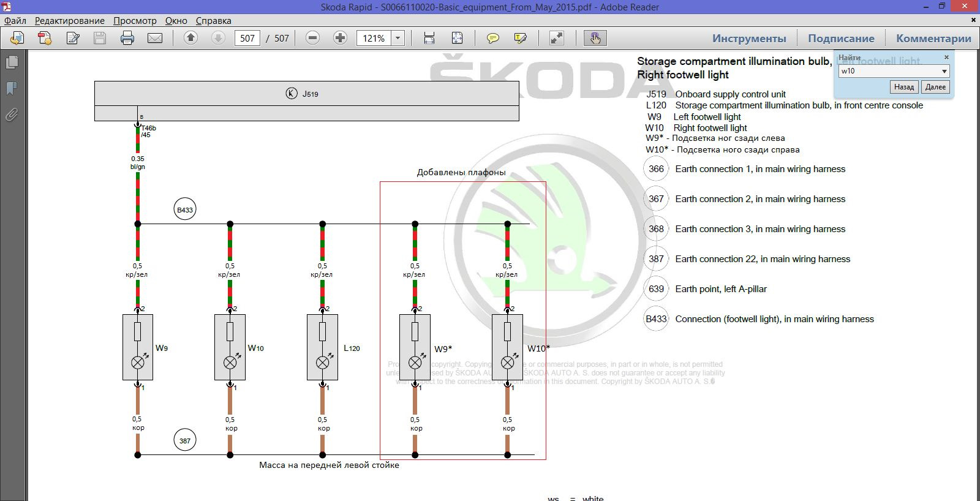This screenshot has width=980, height=501.
Task: Click the Create PDF online icon
Action: (45, 38)
